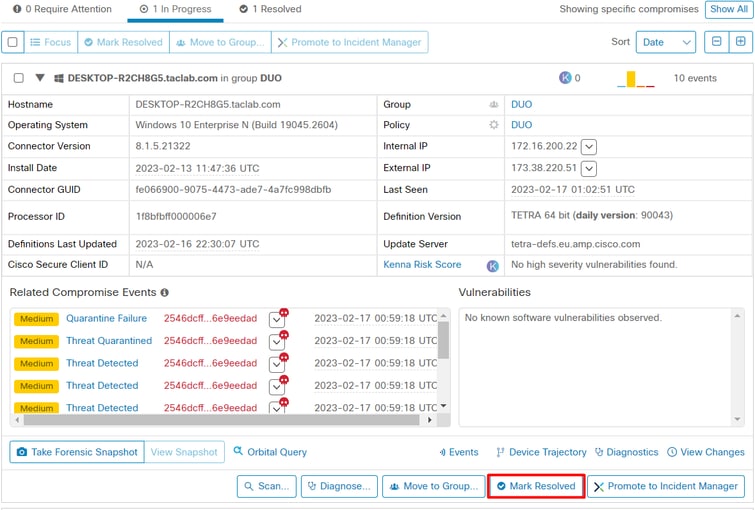Image resolution: width=755 pixels, height=510 pixels.
Task: Click the 10 events text
Action: tap(695, 78)
